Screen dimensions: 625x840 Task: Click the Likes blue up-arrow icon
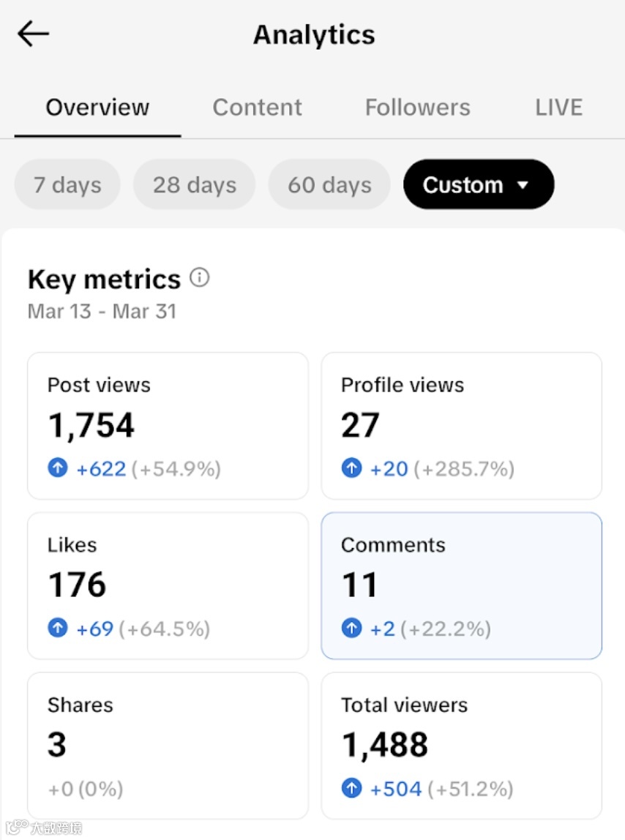pos(58,628)
